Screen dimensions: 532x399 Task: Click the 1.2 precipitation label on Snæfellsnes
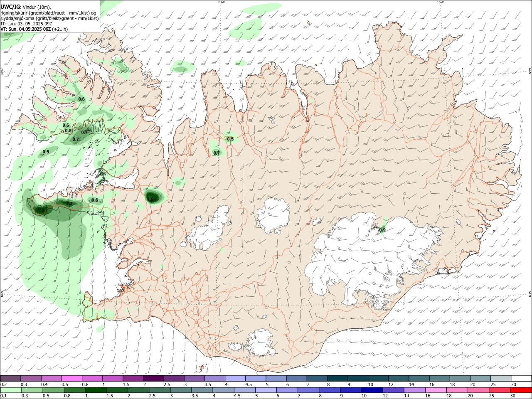coord(69,203)
